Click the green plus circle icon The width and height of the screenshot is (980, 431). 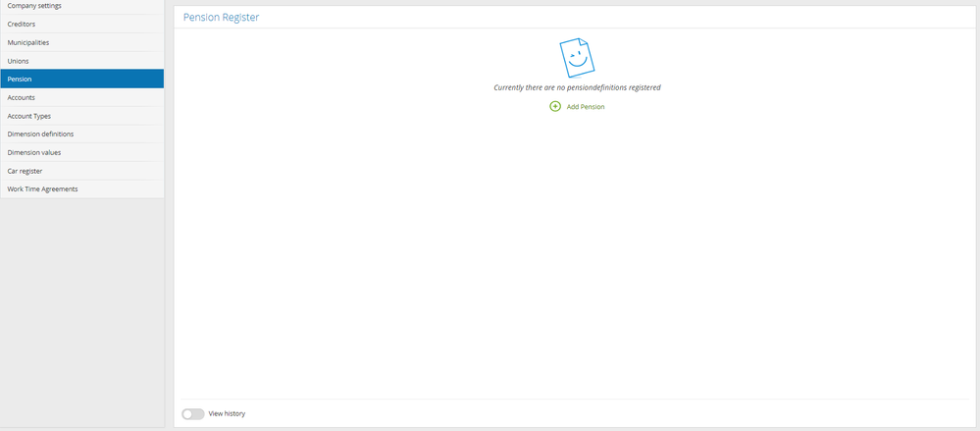tap(555, 106)
